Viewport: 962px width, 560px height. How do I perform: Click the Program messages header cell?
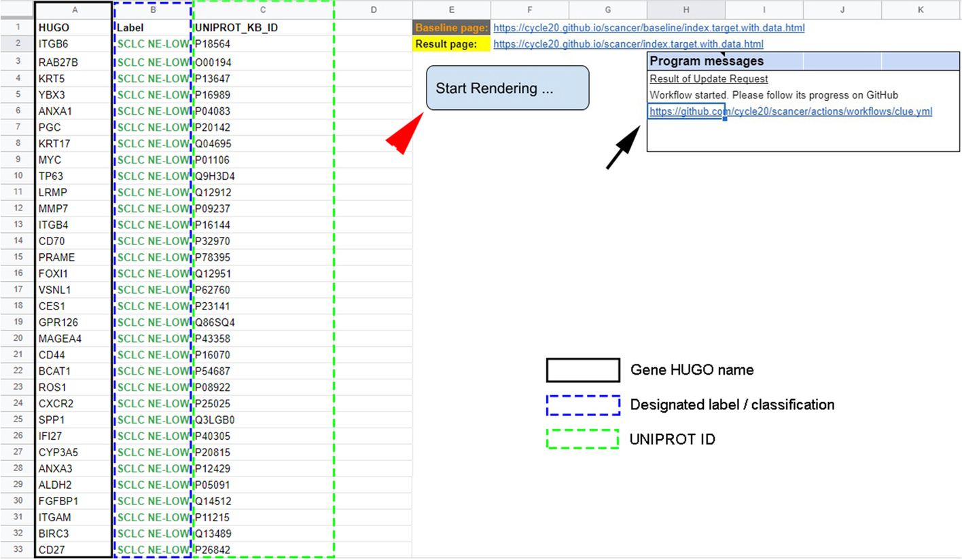pos(802,61)
